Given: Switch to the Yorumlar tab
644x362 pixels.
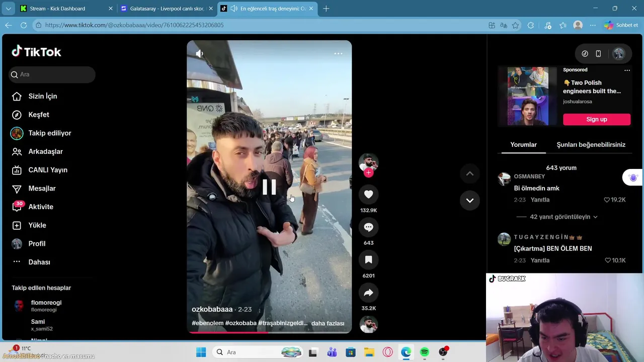Looking at the screenshot, I should tap(523, 145).
